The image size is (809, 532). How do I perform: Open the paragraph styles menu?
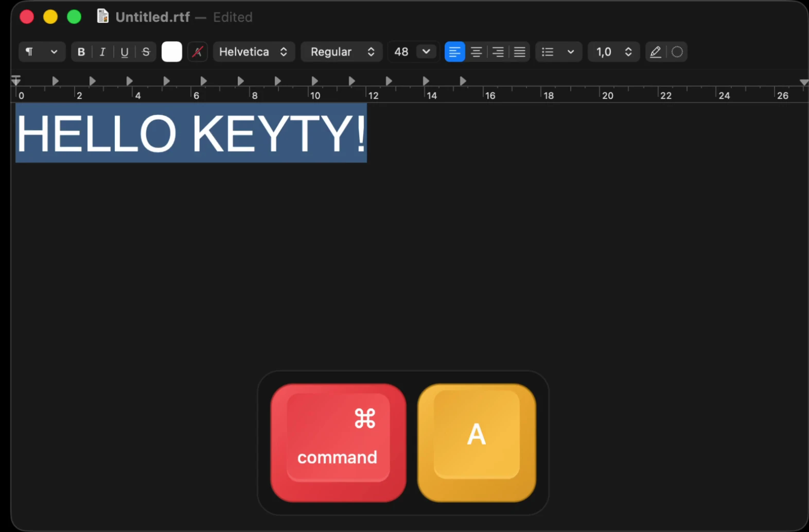(x=42, y=52)
